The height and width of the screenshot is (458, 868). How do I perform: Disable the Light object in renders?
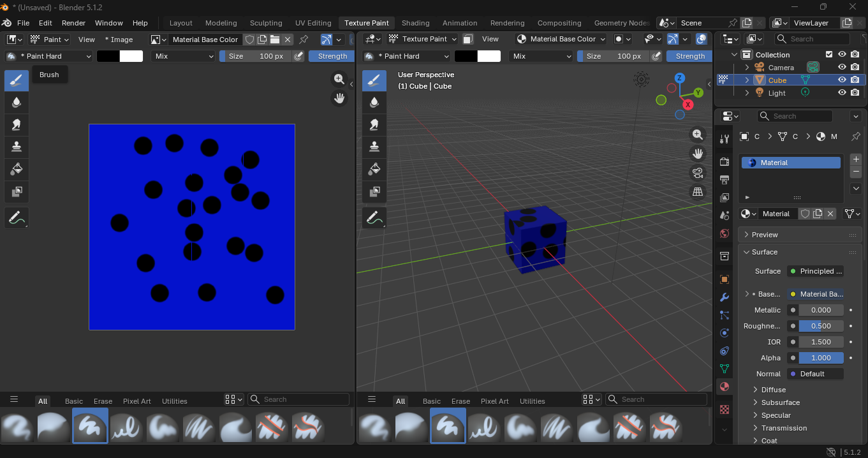point(855,93)
